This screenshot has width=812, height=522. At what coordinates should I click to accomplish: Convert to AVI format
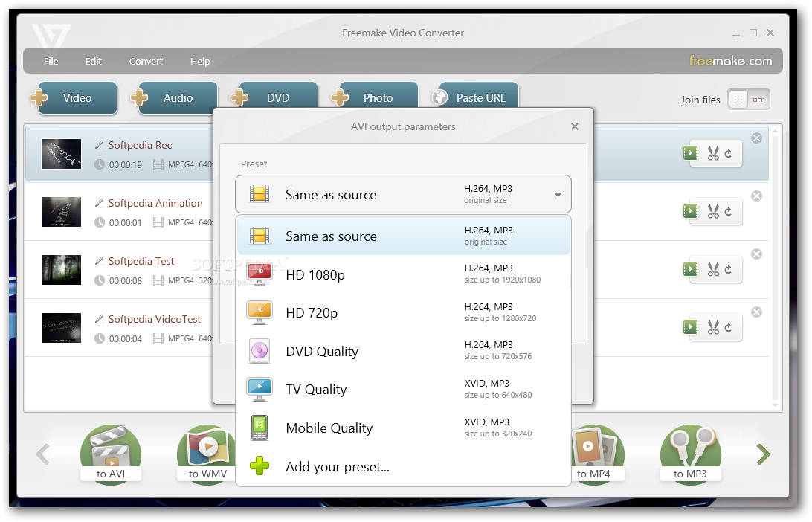(110, 454)
